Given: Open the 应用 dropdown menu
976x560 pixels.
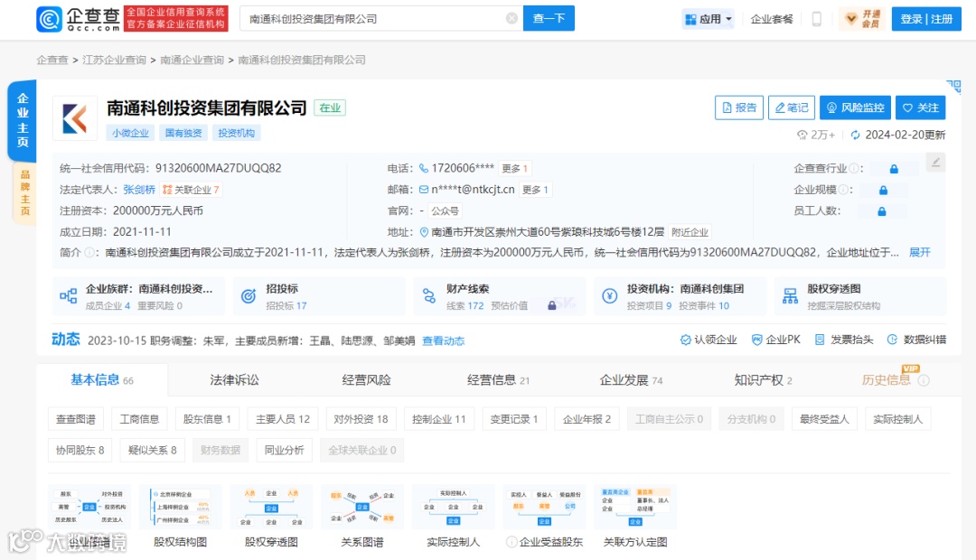Looking at the screenshot, I should tap(709, 19).
